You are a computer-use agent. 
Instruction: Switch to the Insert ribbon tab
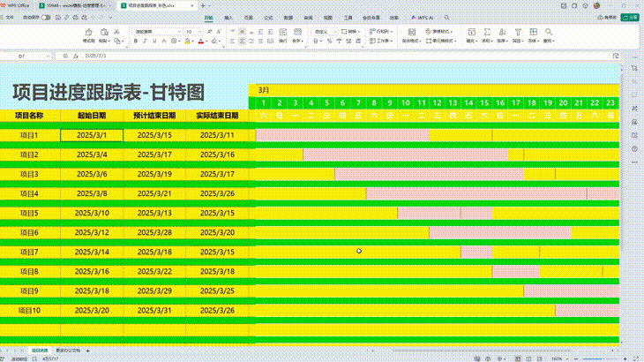pyautogui.click(x=228, y=17)
